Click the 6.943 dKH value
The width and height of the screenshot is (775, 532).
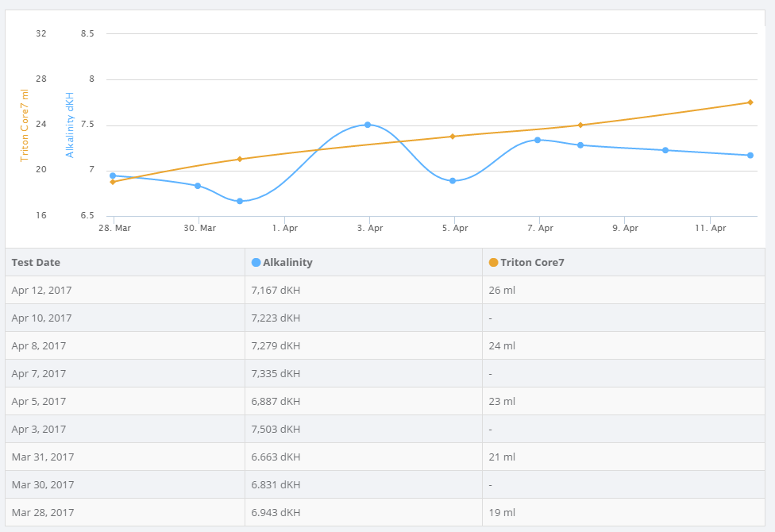[x=276, y=512]
